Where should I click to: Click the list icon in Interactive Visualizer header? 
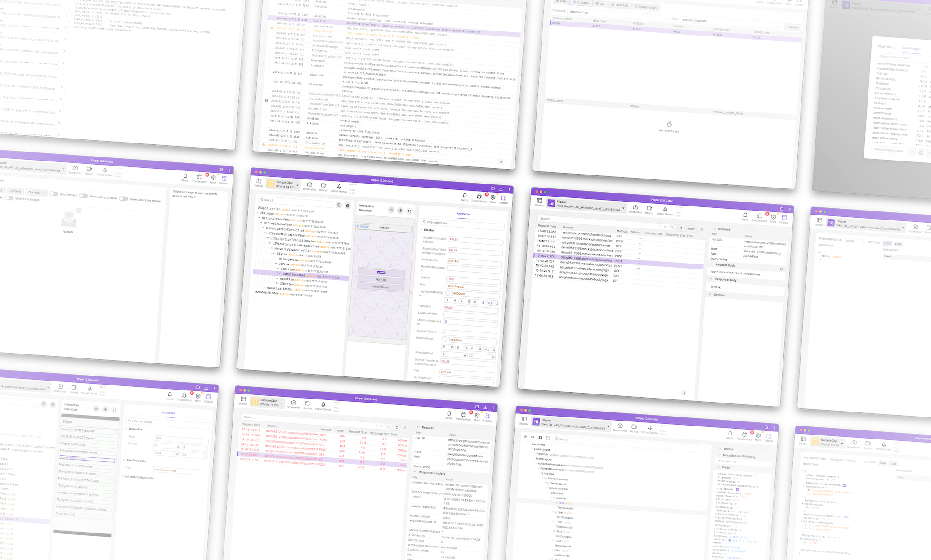[x=391, y=210]
